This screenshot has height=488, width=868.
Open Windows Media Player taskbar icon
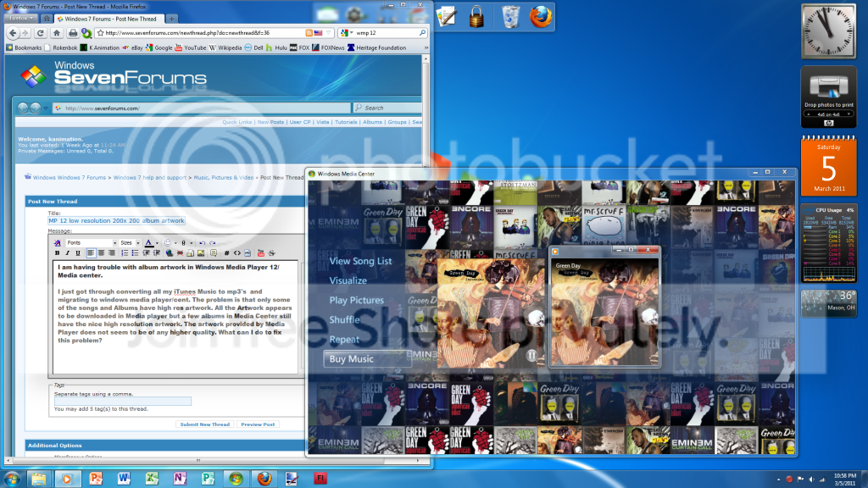tap(67, 479)
